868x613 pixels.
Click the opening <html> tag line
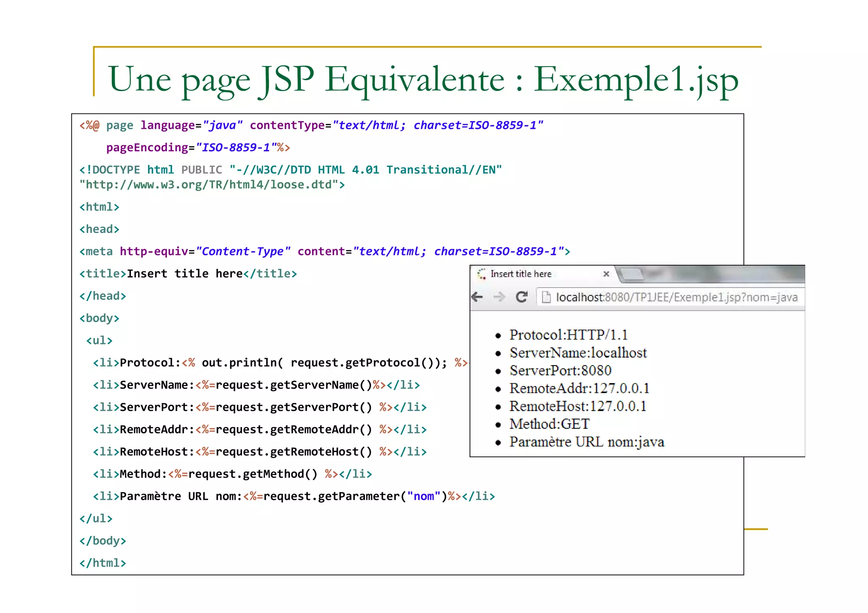click(100, 207)
